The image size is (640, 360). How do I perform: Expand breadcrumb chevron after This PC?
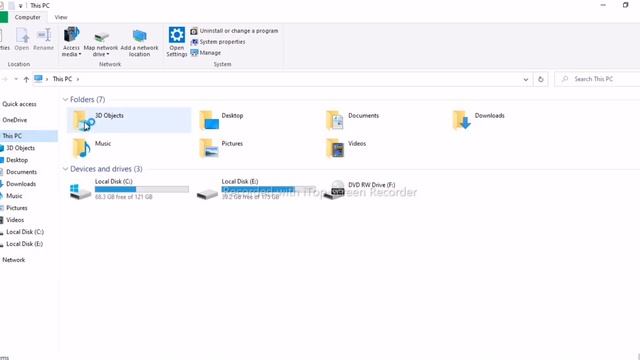[78, 79]
